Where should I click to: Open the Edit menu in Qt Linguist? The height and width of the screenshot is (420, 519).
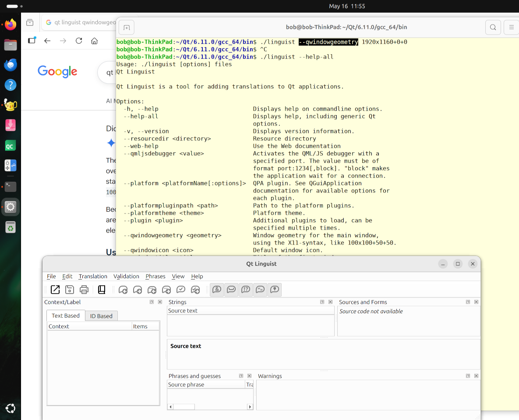pos(67,276)
